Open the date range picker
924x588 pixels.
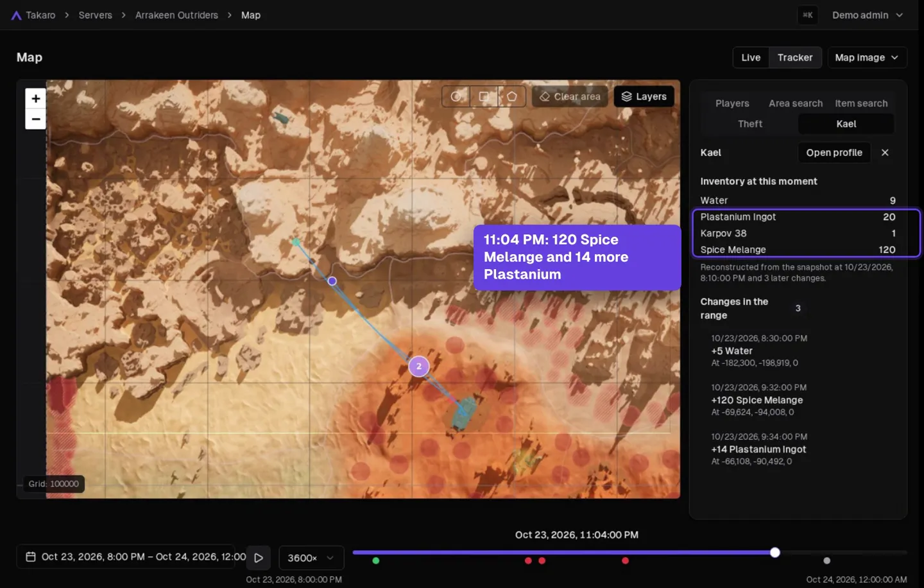(125, 557)
